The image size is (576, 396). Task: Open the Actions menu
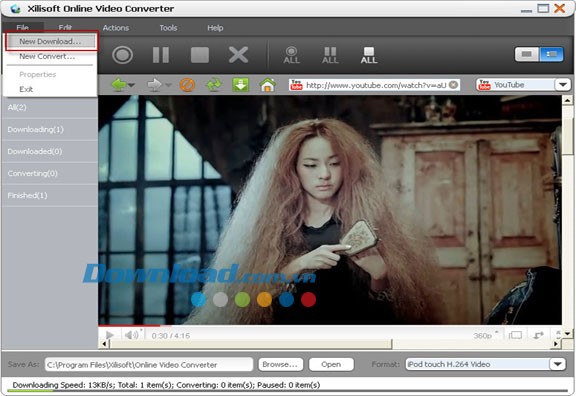[116, 28]
